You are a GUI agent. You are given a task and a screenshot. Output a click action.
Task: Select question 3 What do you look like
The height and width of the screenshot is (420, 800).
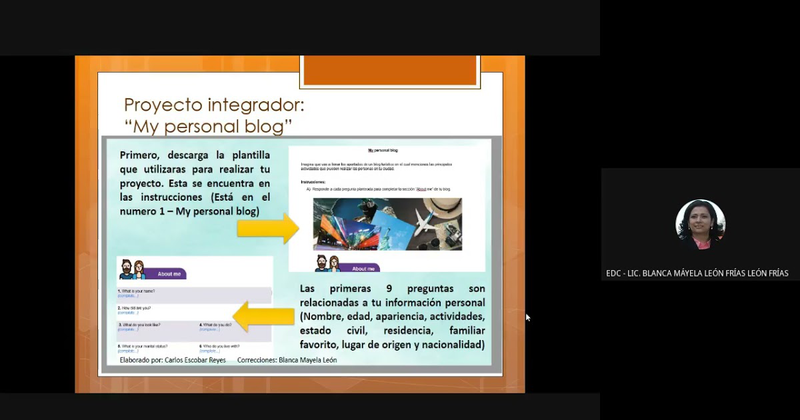pyautogui.click(x=139, y=325)
